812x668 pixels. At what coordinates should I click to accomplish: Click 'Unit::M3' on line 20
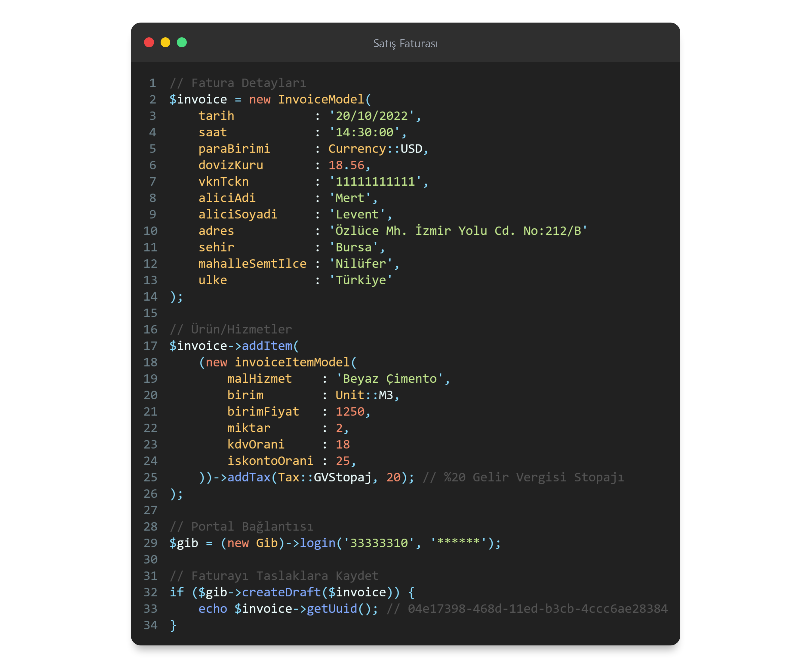pos(364,395)
